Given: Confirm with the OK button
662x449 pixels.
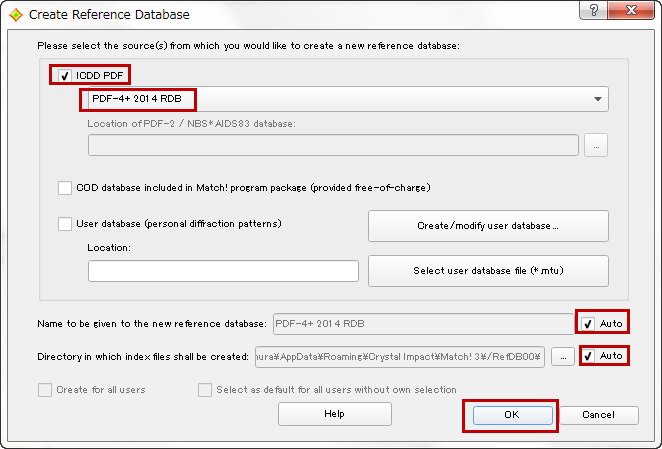Looking at the screenshot, I should [513, 415].
